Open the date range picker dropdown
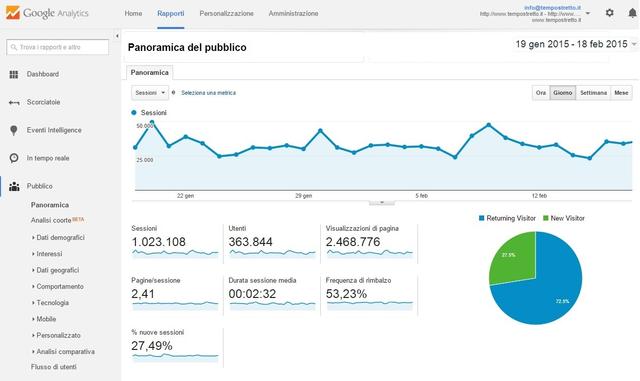The height and width of the screenshot is (381, 640). (576, 44)
